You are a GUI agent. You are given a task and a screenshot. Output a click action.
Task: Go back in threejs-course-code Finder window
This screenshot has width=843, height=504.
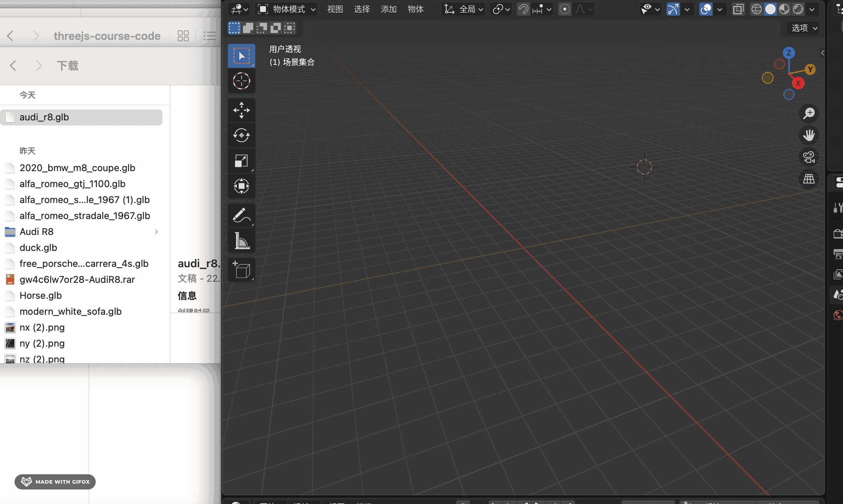point(11,36)
